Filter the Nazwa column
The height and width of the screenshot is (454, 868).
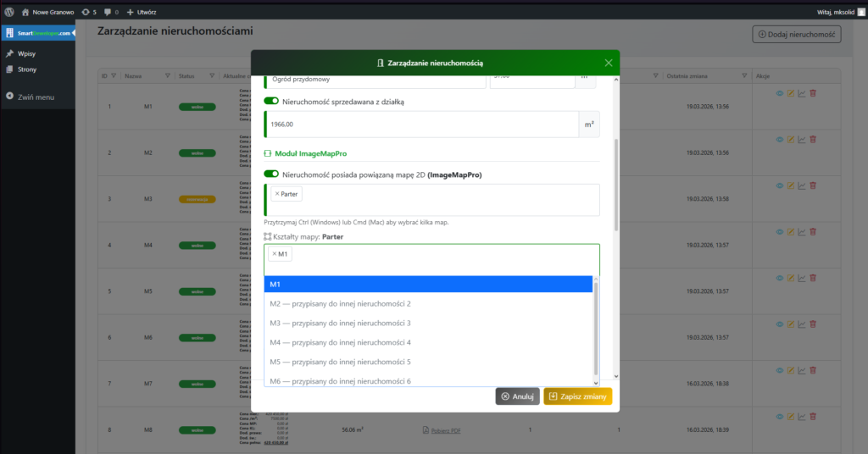pos(167,75)
